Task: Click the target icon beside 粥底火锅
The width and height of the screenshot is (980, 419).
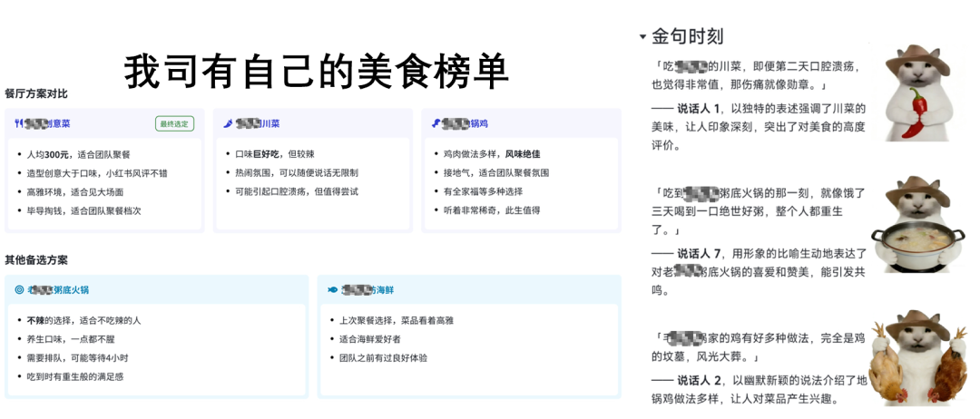Action: [19, 289]
